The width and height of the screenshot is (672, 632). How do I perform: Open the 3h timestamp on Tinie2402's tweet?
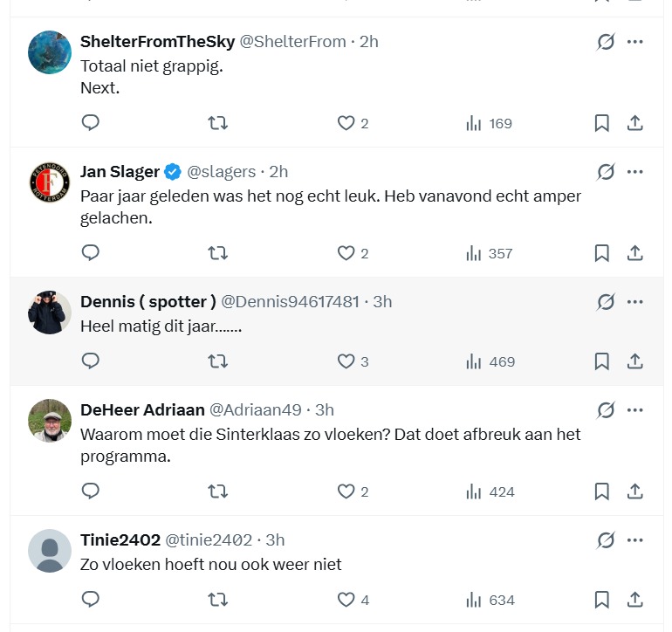click(275, 540)
